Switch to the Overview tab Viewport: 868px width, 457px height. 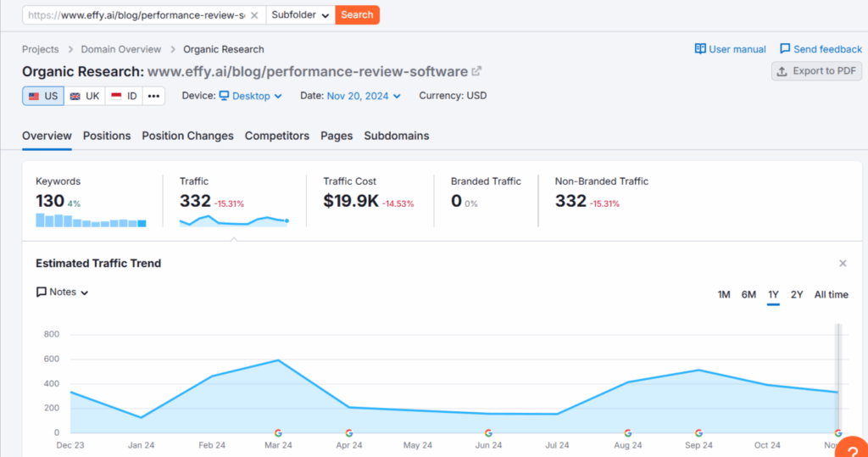[47, 136]
